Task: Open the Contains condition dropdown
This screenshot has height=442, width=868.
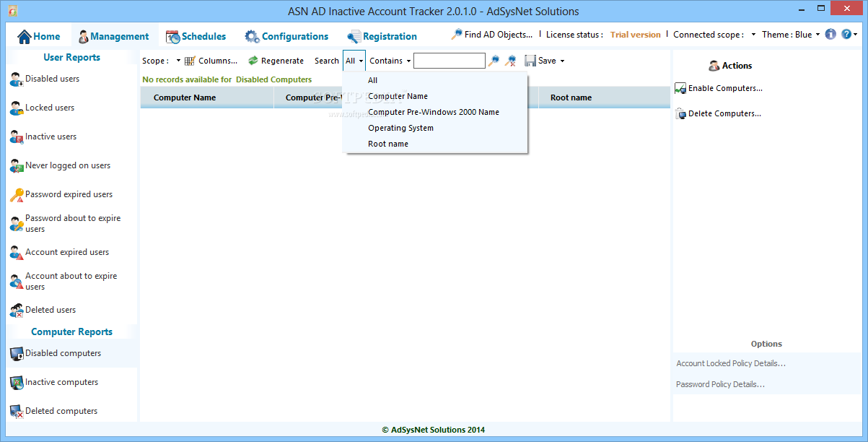Action: [390, 61]
